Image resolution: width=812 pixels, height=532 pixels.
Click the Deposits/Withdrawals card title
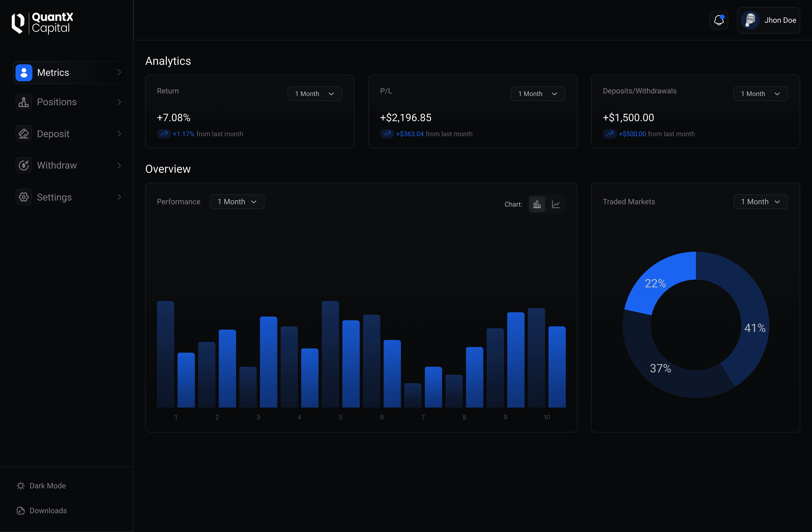click(640, 91)
